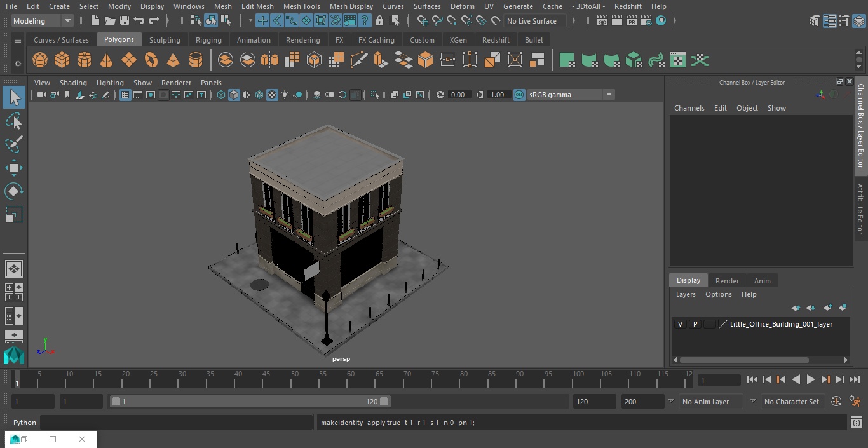Click the No Live Surface field
Screen dimensions: 868x448
536,20
